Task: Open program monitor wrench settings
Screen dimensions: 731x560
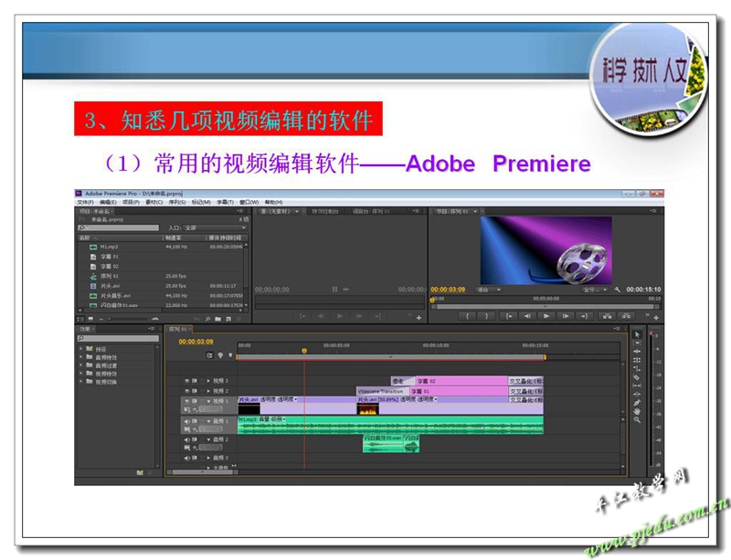Action: [x=618, y=290]
